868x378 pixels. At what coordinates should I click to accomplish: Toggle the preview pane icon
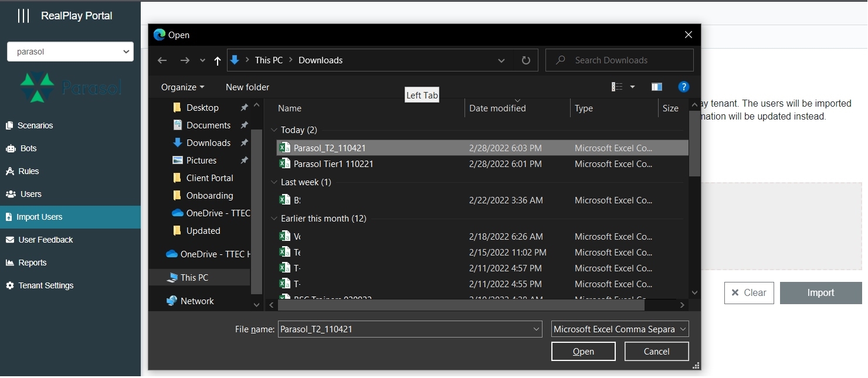[657, 87]
